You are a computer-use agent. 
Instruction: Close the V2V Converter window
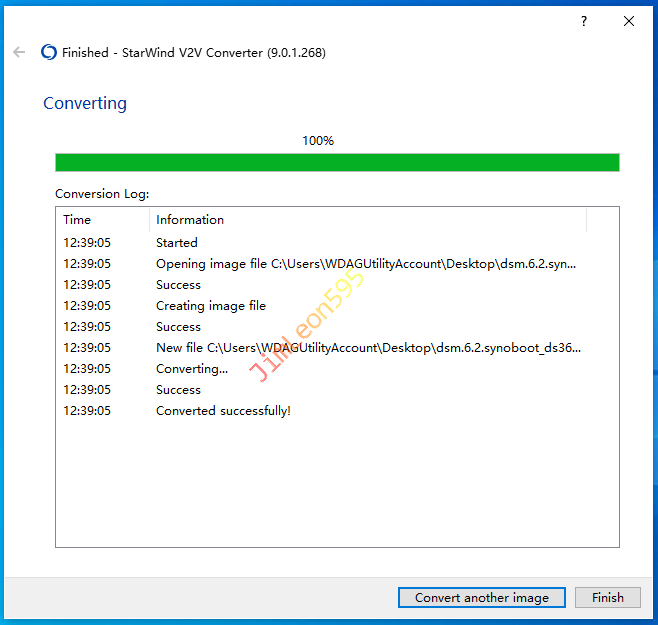(629, 22)
